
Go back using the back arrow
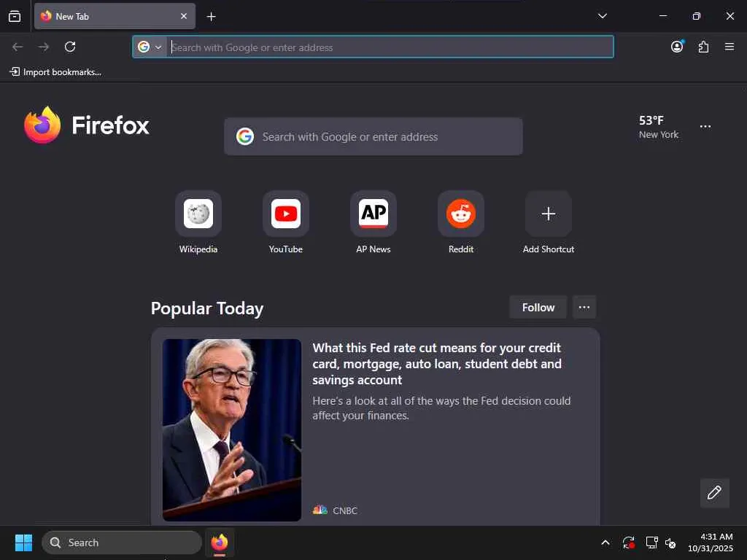pos(18,47)
